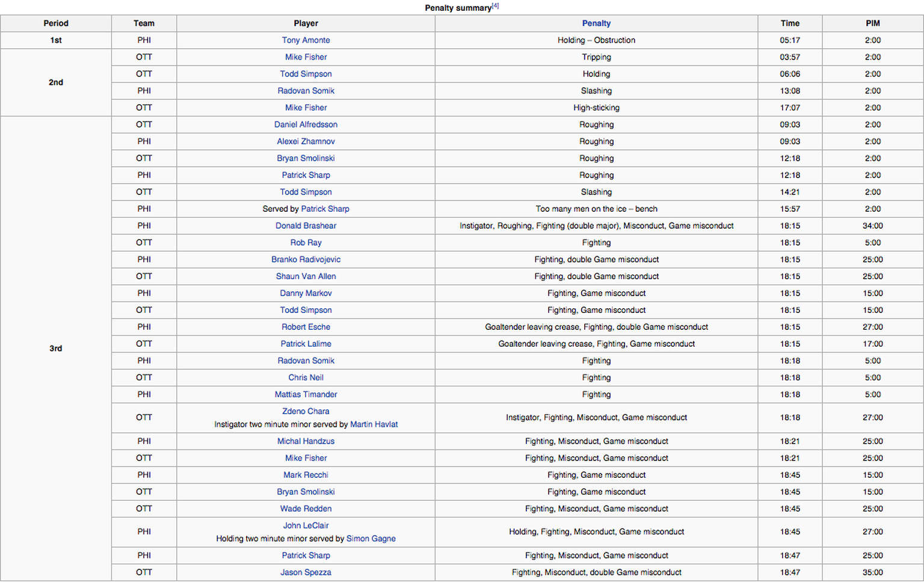The height and width of the screenshot is (582, 924).
Task: Click the Penalty column header link
Action: (x=596, y=23)
